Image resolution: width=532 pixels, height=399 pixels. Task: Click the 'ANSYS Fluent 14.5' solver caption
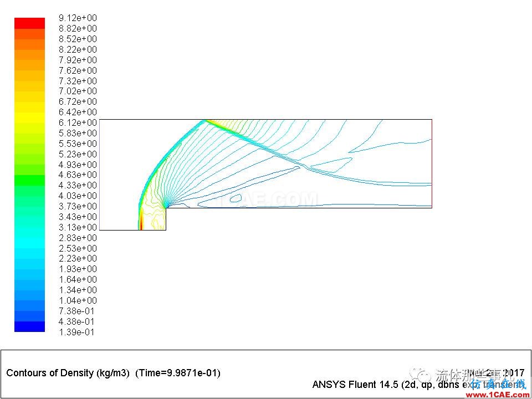coord(355,385)
